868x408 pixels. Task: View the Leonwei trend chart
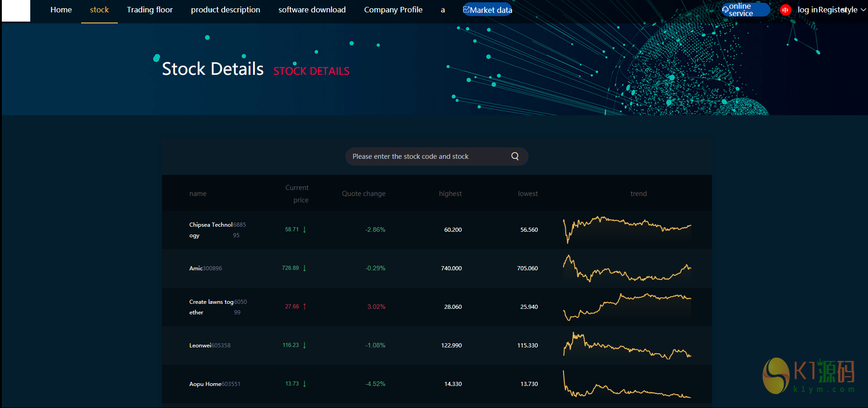tap(627, 345)
